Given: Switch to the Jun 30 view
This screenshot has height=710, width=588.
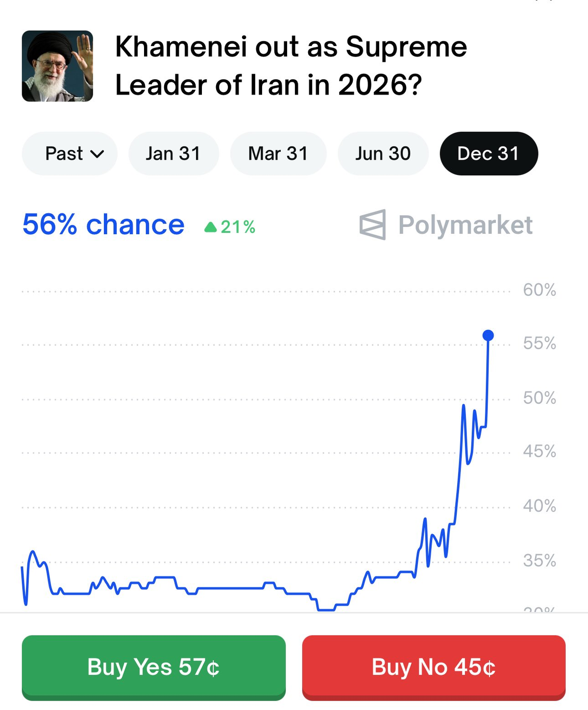Looking at the screenshot, I should 383,153.
